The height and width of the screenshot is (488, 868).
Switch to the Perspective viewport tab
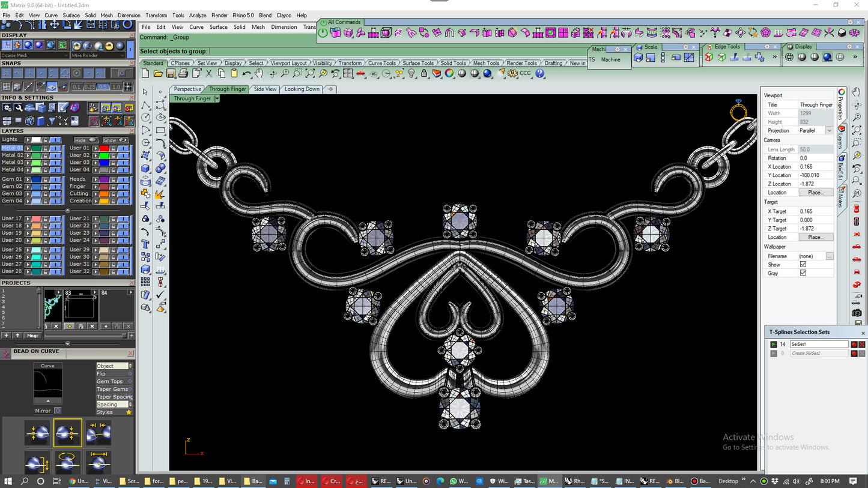click(x=186, y=89)
